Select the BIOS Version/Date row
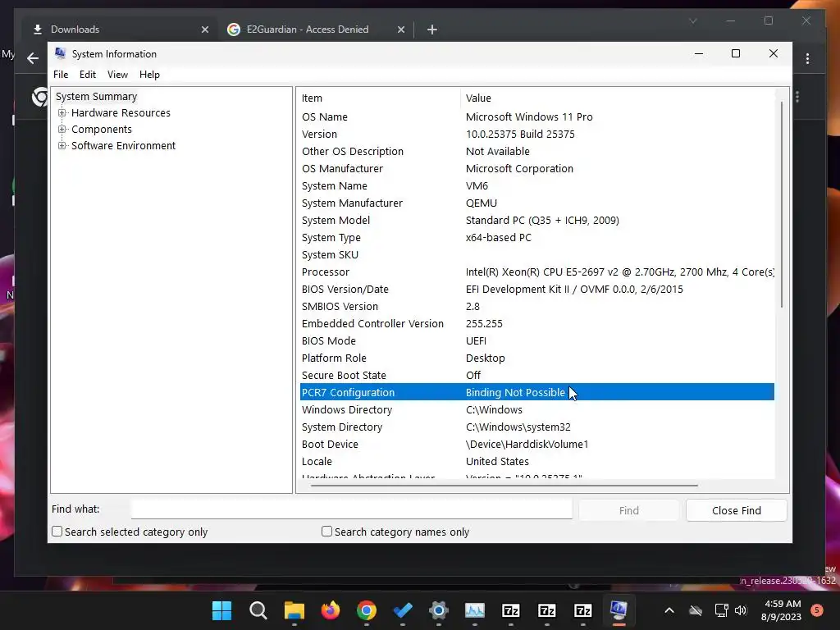 pyautogui.click(x=536, y=290)
